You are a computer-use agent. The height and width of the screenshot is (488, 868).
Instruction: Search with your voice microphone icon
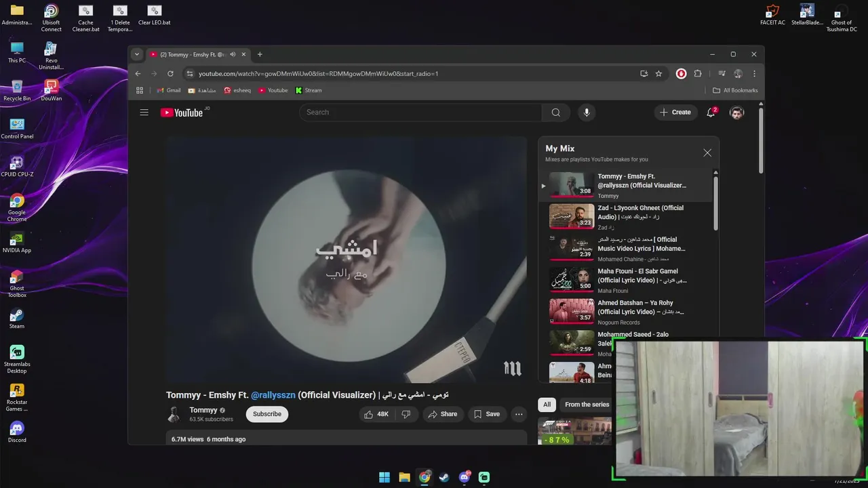tap(587, 113)
